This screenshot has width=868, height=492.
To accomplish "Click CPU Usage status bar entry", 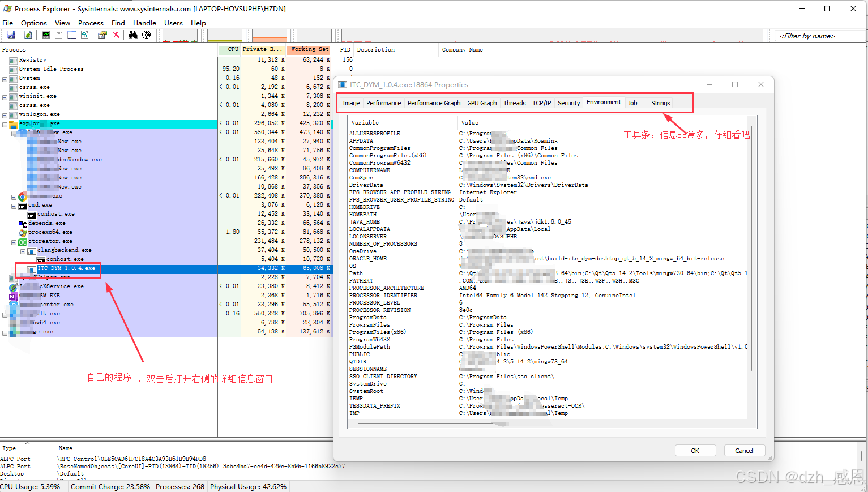I will (x=30, y=486).
